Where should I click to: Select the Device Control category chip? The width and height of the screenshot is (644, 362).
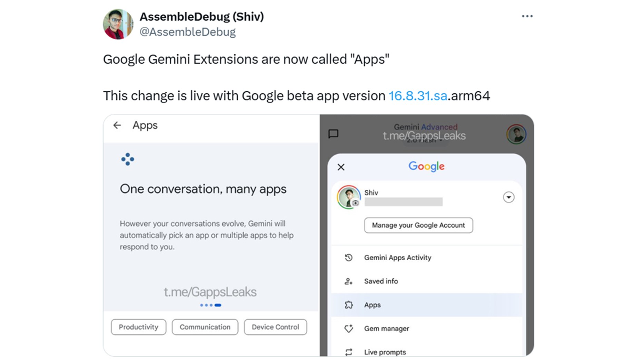point(275,327)
